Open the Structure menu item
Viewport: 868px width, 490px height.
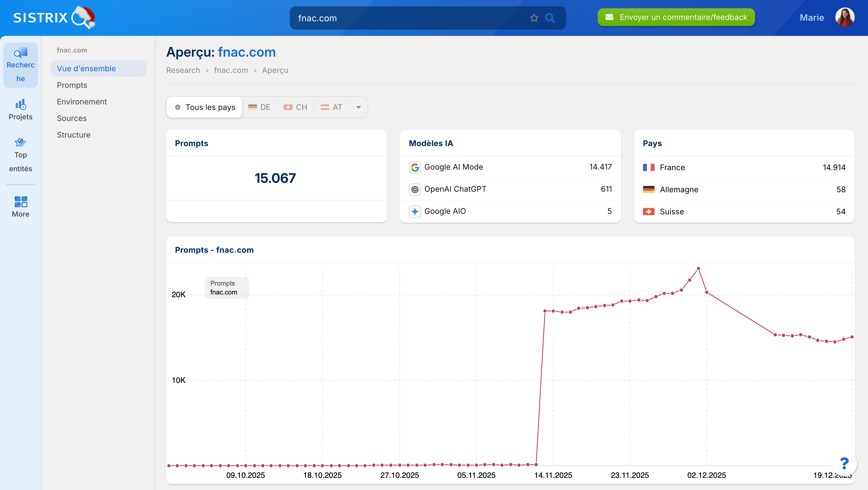(x=73, y=135)
